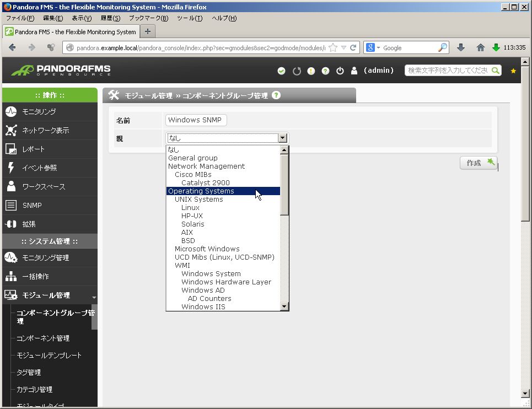
Task: Click the green download status arrow icon
Action: point(496,47)
